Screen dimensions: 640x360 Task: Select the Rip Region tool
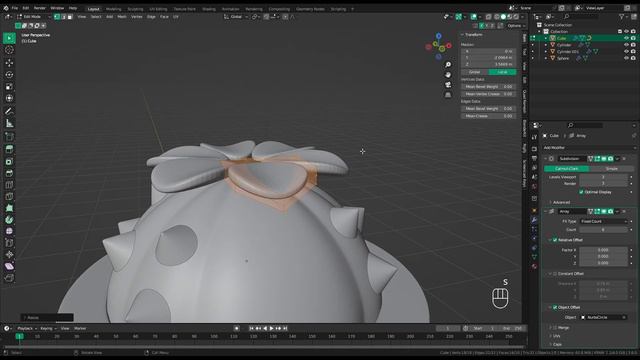point(9,278)
